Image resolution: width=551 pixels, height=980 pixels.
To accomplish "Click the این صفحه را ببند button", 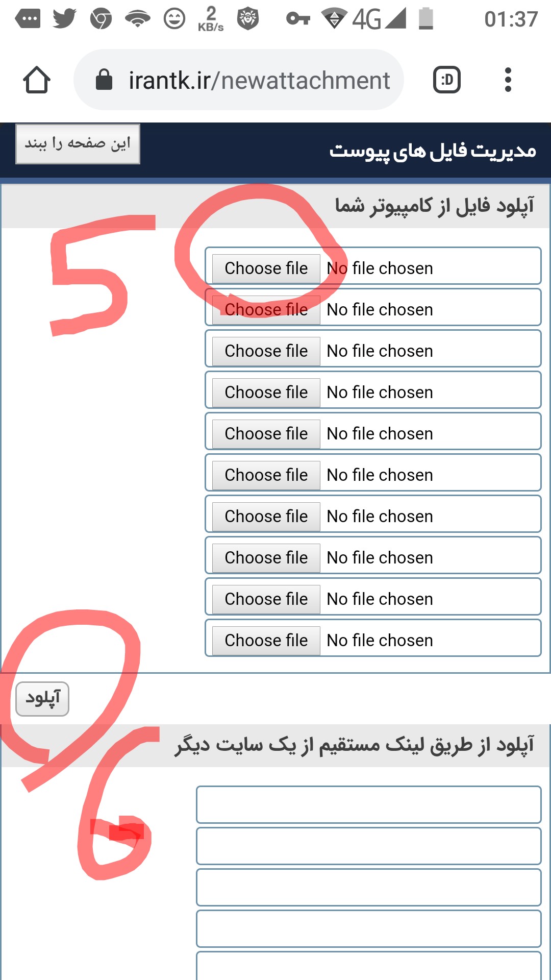I will point(78,144).
